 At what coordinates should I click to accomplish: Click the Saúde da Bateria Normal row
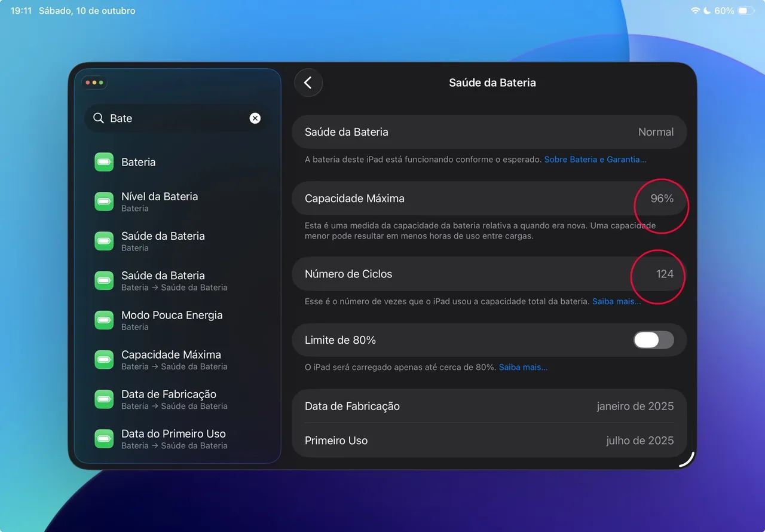point(489,132)
